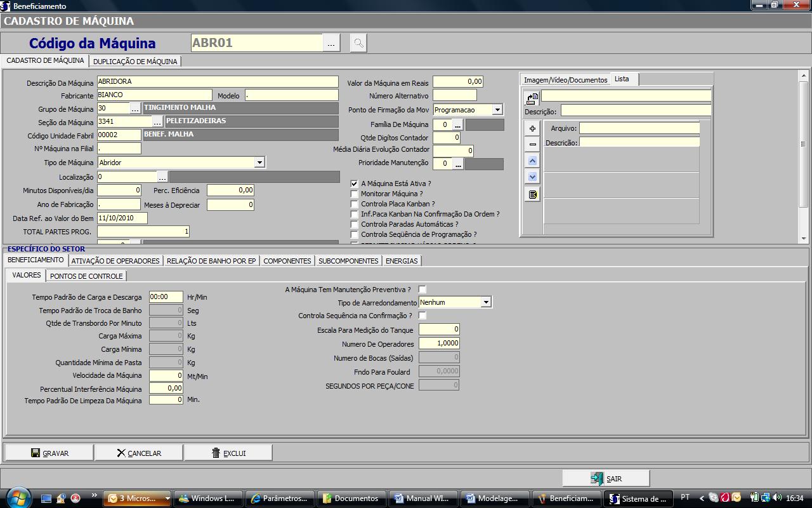Click the list details icon below the arrows

[x=532, y=194]
